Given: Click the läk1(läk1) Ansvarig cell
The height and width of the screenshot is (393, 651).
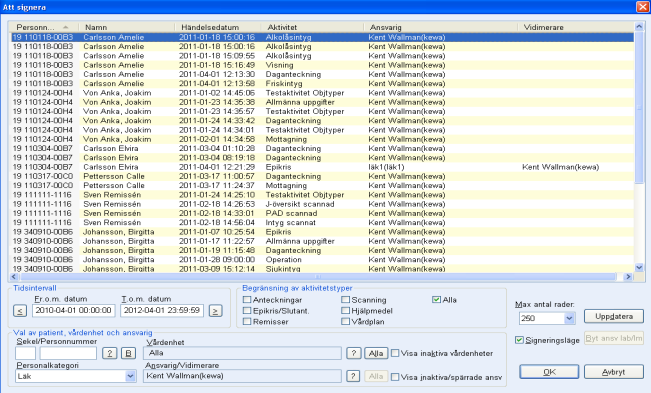Looking at the screenshot, I should (x=386, y=167).
